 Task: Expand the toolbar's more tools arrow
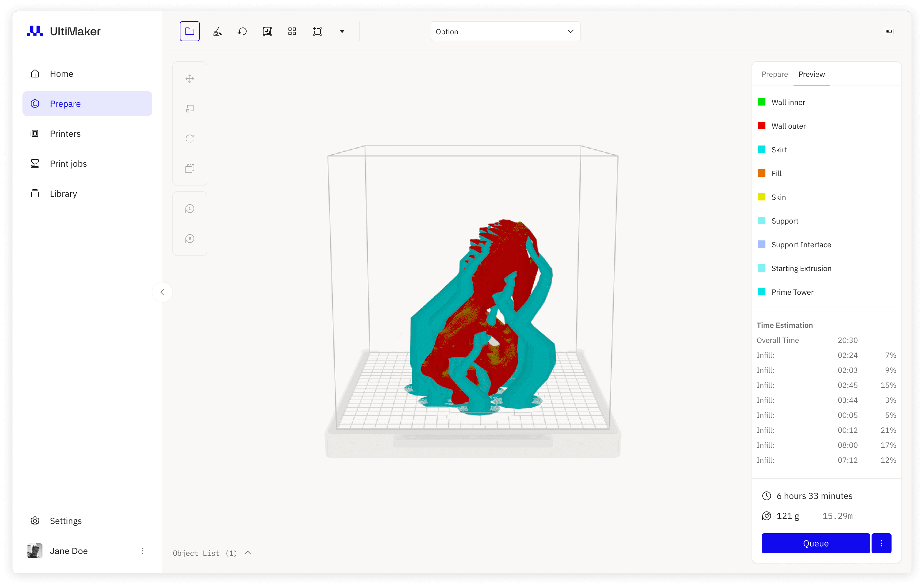point(342,31)
